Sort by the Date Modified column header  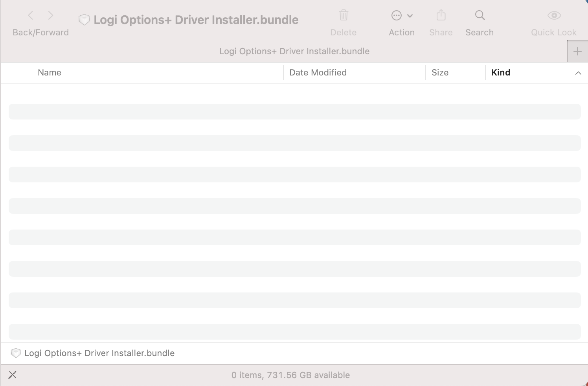318,73
